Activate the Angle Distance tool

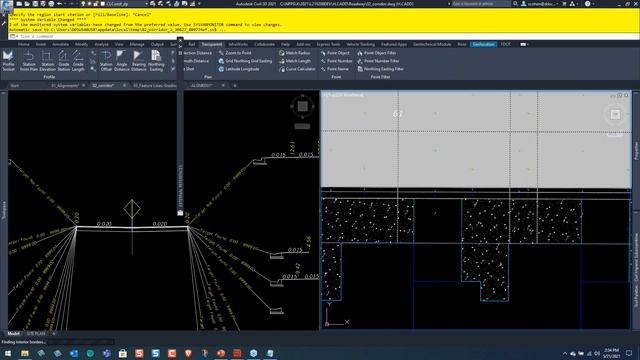point(121,60)
